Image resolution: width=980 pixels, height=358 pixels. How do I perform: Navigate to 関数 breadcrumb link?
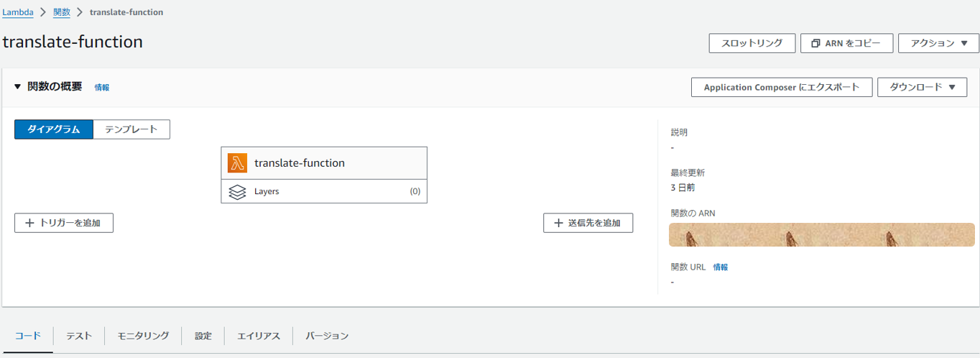[x=62, y=12]
